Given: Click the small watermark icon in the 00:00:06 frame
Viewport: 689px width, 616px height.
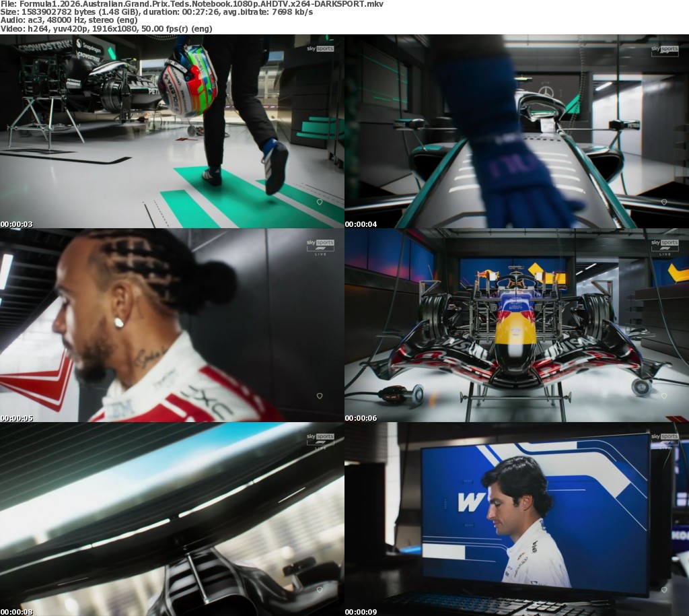Looking at the screenshot, I should pyautogui.click(x=663, y=397).
